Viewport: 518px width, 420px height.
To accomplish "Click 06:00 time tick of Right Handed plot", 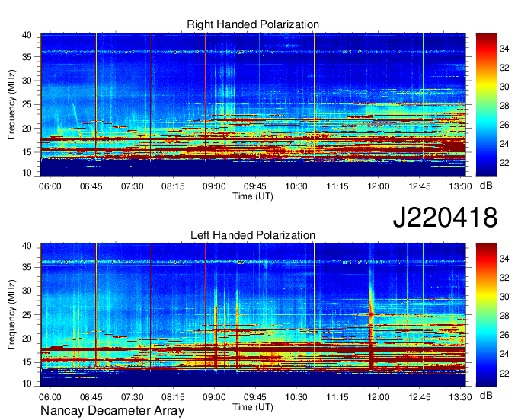I will pyautogui.click(x=50, y=186).
